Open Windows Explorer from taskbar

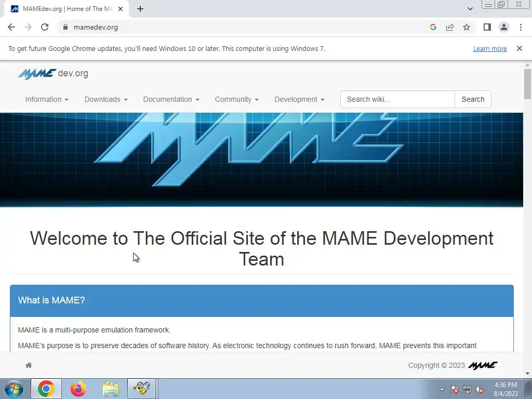(x=111, y=389)
